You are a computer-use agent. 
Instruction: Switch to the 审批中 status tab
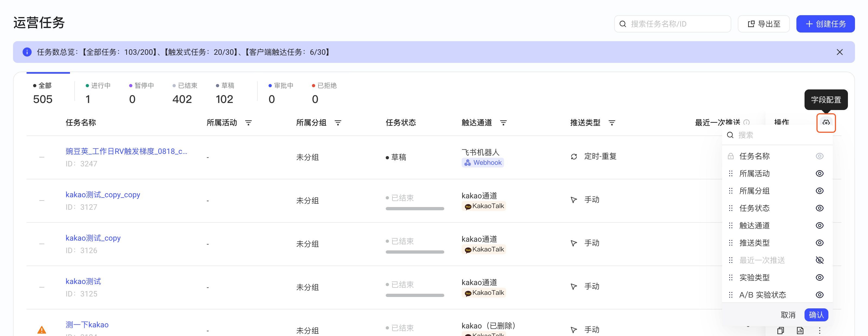tap(281, 93)
